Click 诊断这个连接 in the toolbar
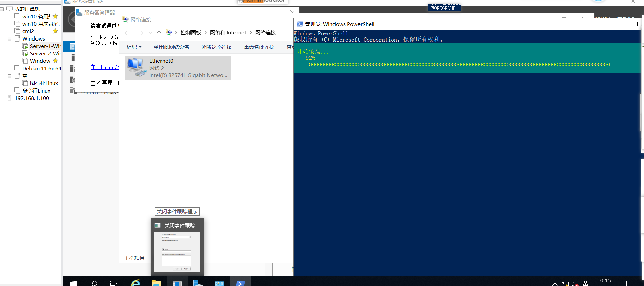The height and width of the screenshot is (286, 644). click(217, 47)
